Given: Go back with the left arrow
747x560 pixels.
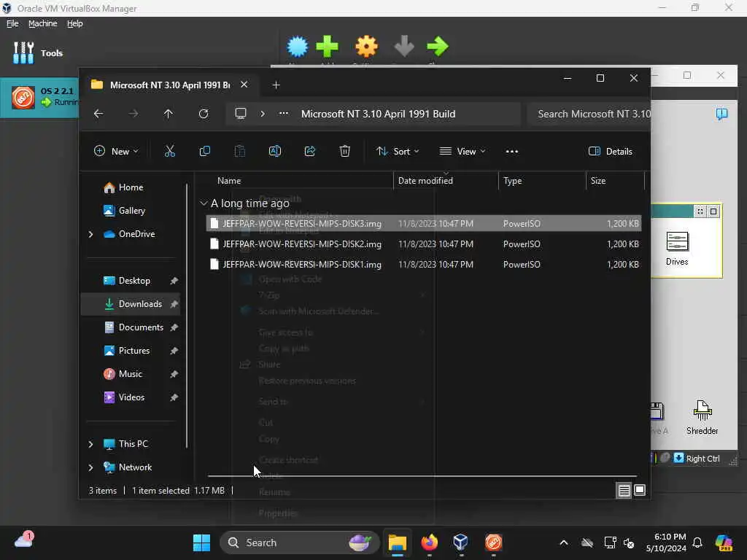Looking at the screenshot, I should (x=98, y=114).
